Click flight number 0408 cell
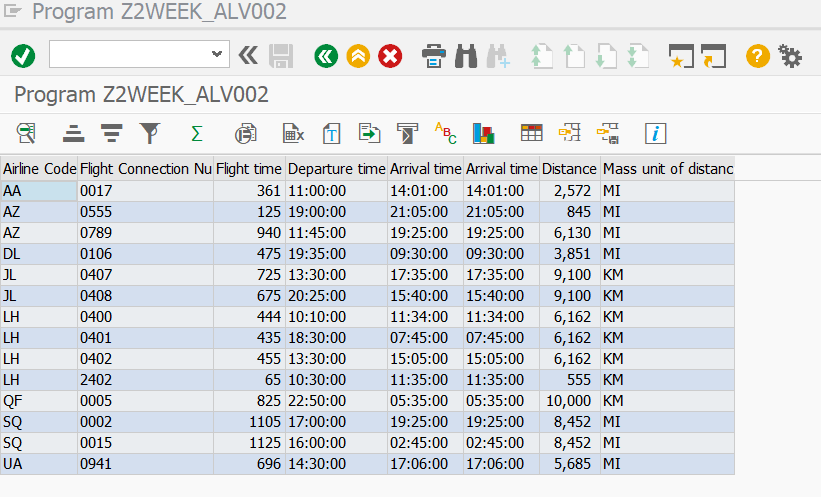Screen dimensions: 821x497 coord(146,295)
